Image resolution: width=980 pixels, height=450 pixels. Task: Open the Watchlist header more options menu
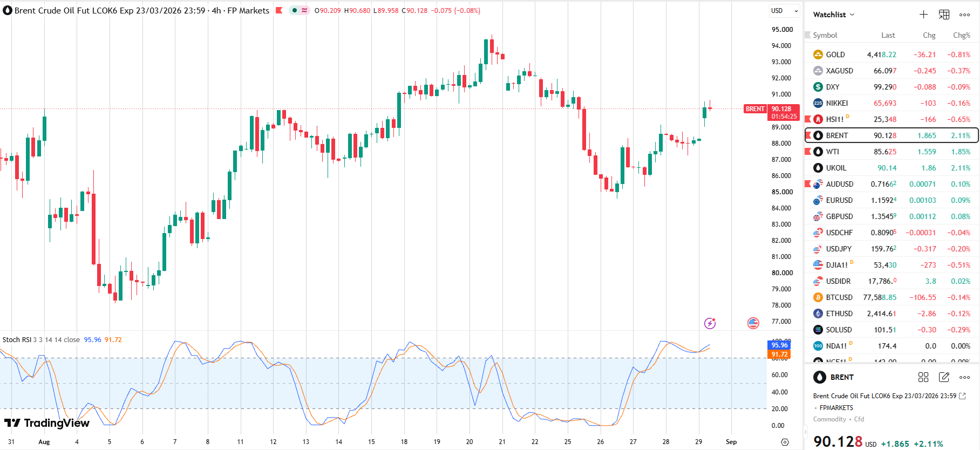[x=965, y=15]
